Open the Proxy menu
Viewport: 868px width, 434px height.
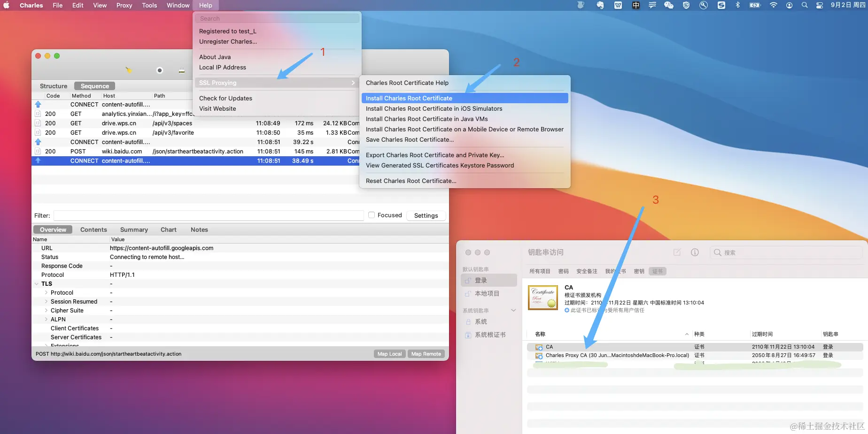(124, 5)
